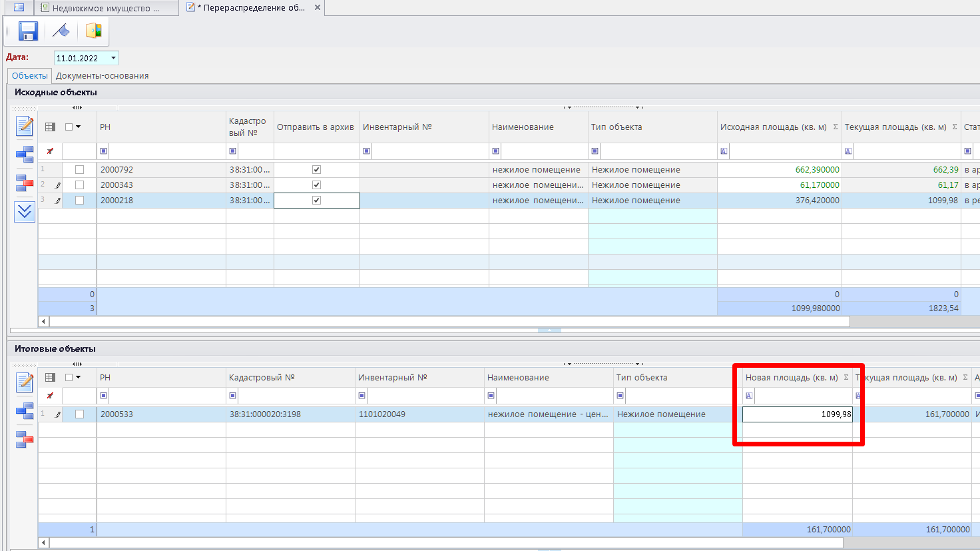The width and height of the screenshot is (980, 551).
Task: Tick the selection checkbox for row 2000343
Action: click(79, 185)
